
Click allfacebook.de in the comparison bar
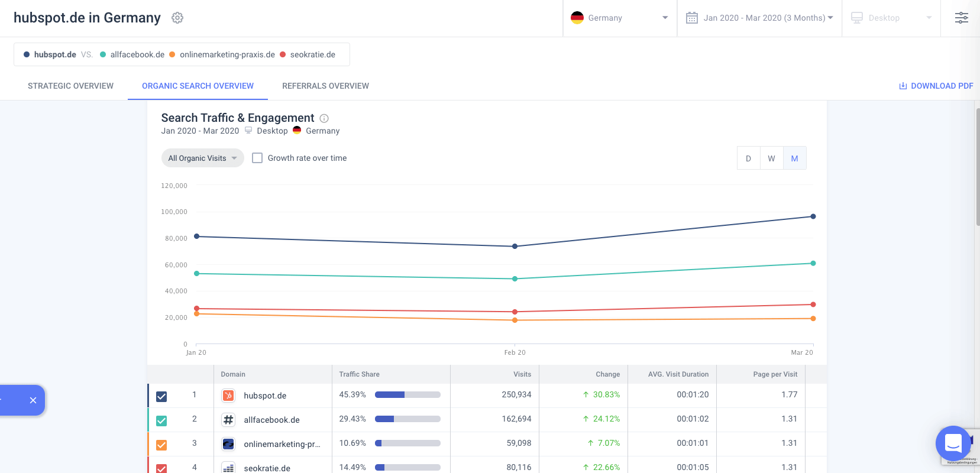(x=137, y=54)
